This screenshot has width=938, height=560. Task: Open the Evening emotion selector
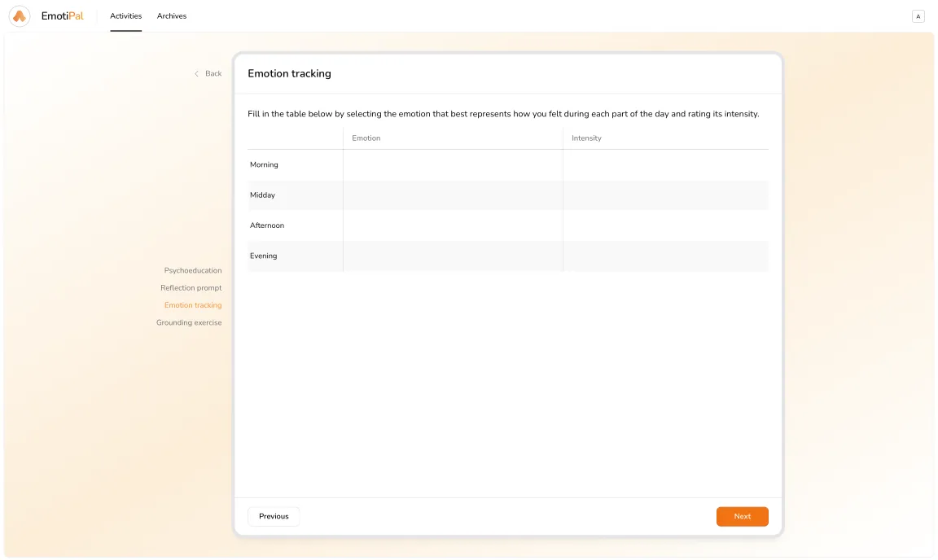(453, 256)
